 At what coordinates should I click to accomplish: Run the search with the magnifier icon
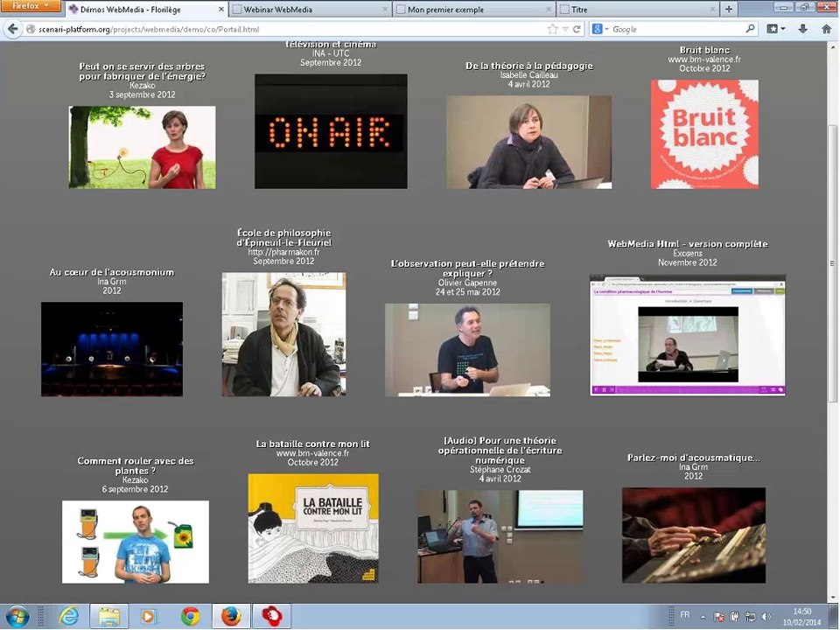pos(750,29)
